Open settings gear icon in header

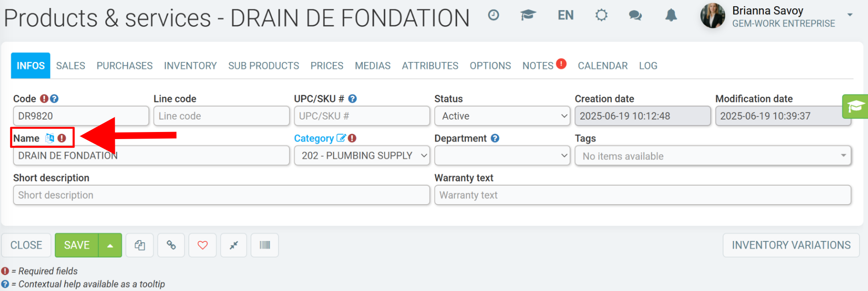point(601,16)
